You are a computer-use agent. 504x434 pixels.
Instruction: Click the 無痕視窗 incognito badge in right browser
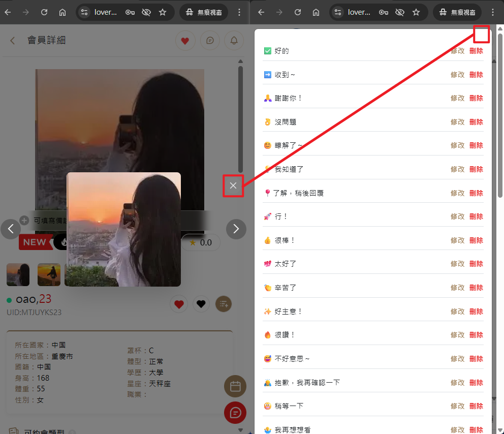tap(457, 12)
